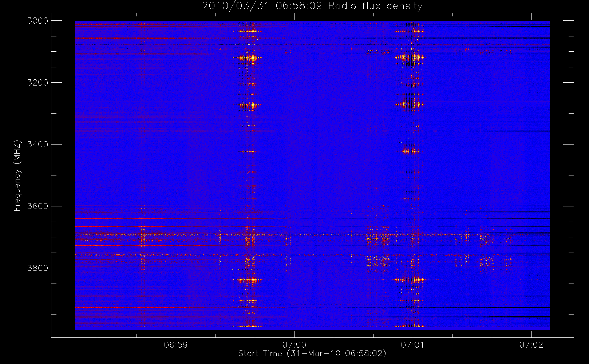The width and height of the screenshot is (589, 364).
Task: Click the 3000 frequency tick label
Action: click(x=38, y=21)
